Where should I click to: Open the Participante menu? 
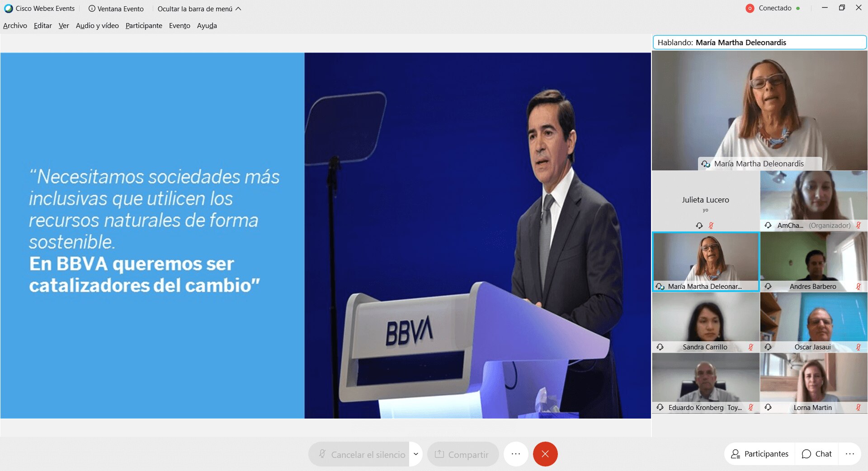(144, 26)
